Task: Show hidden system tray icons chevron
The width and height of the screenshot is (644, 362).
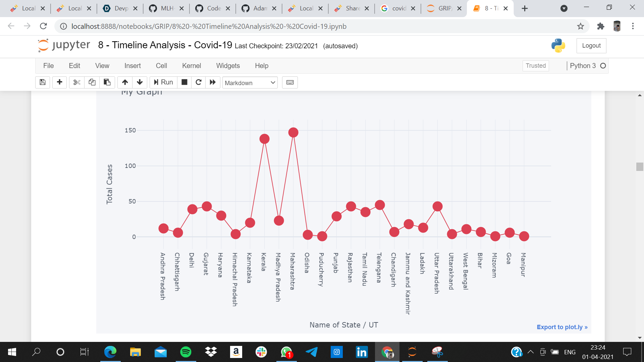Action: [530, 352]
